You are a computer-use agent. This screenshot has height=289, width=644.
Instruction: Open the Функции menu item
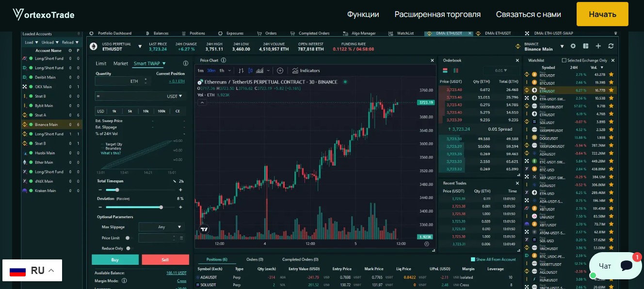pos(363,15)
